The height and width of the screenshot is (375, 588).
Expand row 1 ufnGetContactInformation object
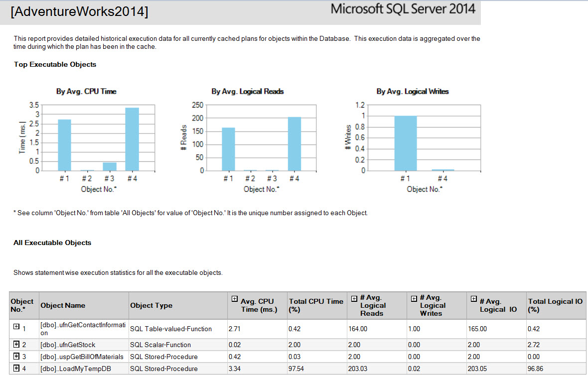[x=16, y=326]
